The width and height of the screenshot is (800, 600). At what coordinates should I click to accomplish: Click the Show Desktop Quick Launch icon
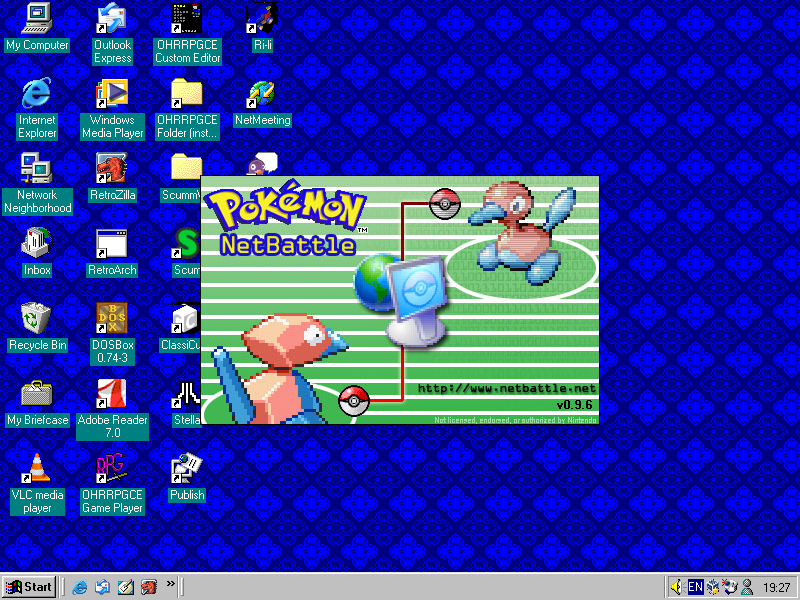(126, 587)
